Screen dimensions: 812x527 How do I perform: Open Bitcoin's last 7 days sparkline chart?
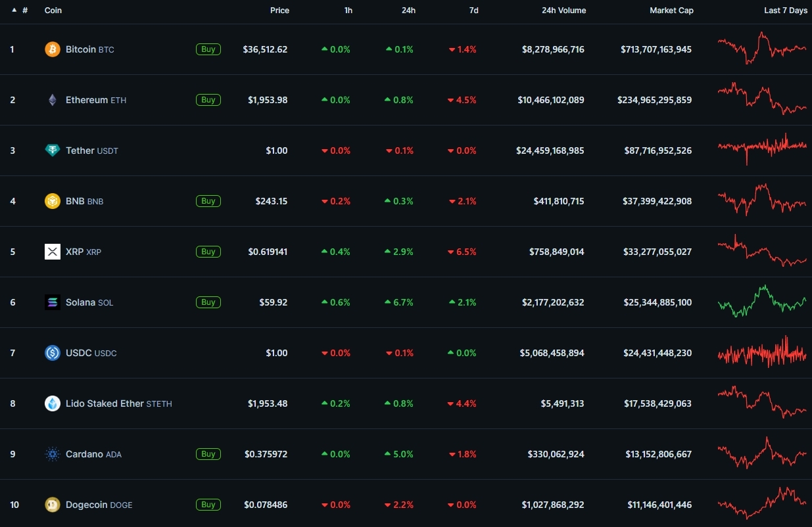(x=762, y=48)
